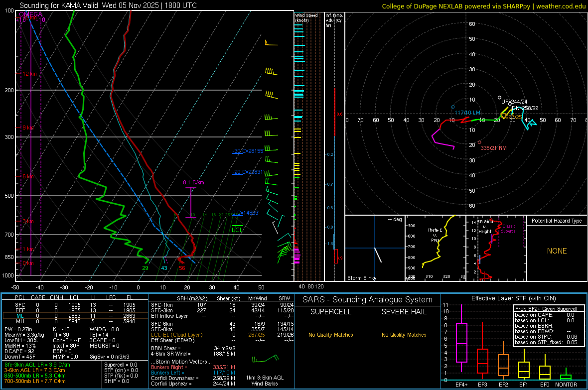The image size is (588, 390).
Task: Click the '12 km' height marker
Action: [29, 74]
